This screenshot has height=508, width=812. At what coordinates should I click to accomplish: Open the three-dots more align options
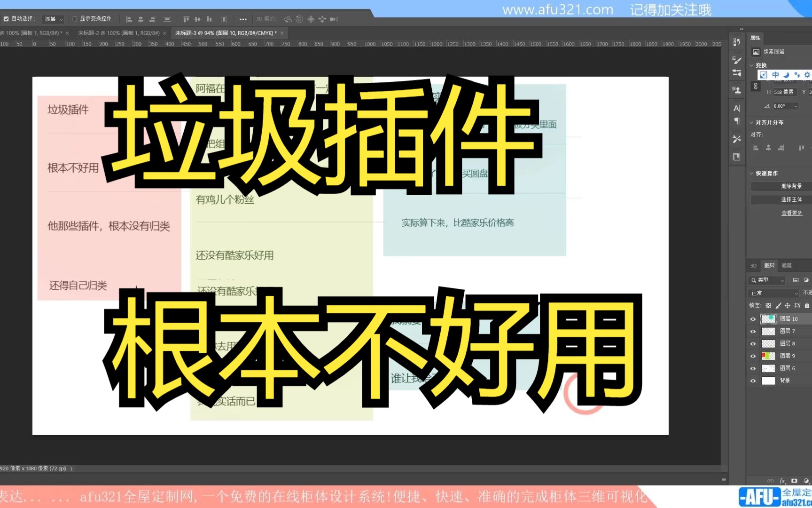[x=243, y=19]
